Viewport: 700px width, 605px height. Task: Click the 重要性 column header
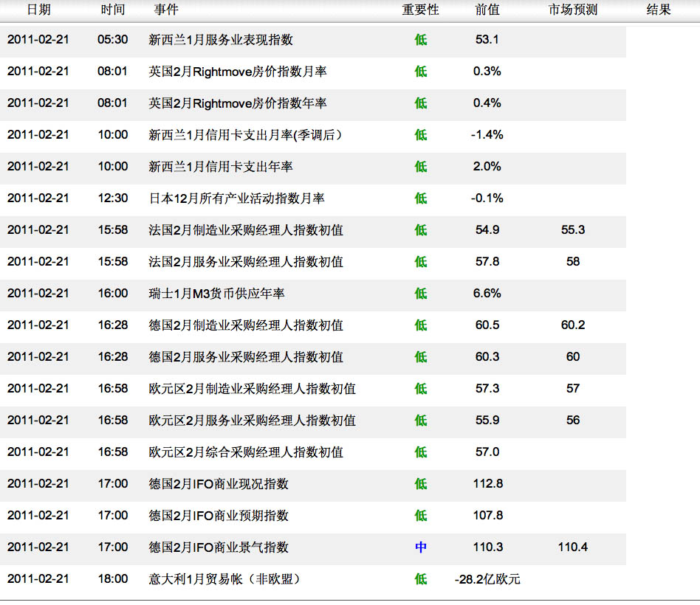(x=420, y=10)
